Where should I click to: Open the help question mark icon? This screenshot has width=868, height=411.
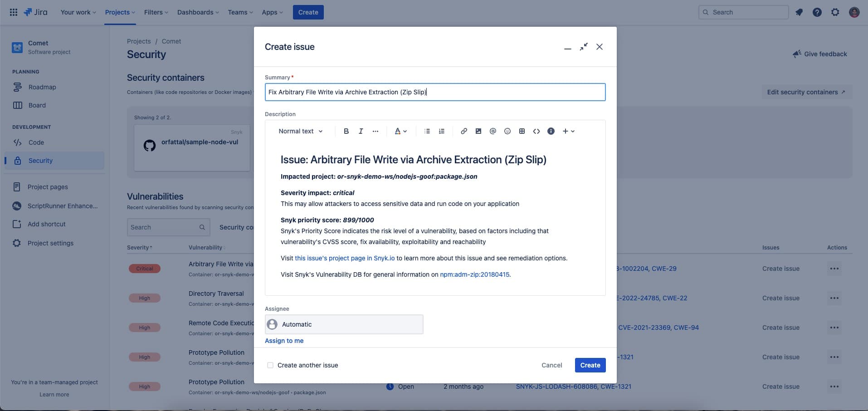pos(817,12)
